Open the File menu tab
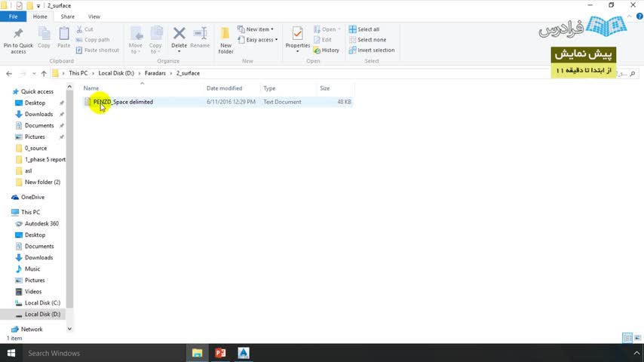The width and height of the screenshot is (644, 362). [13, 17]
